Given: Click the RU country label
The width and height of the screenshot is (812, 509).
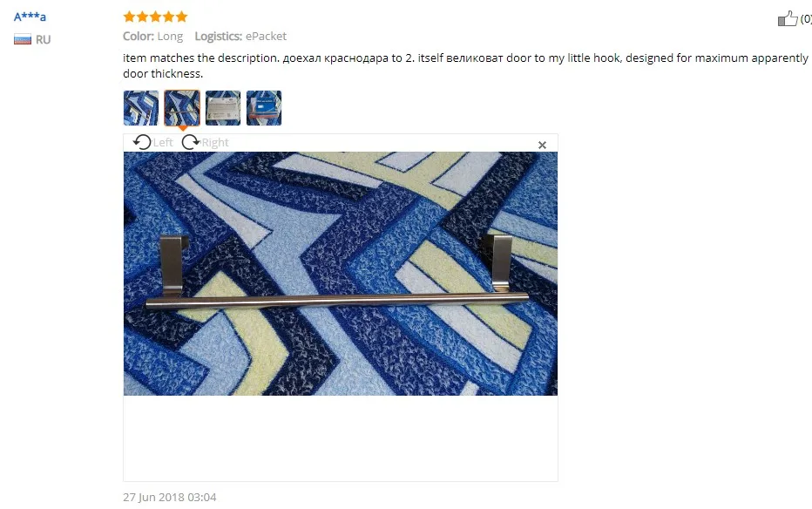Looking at the screenshot, I should 43,40.
